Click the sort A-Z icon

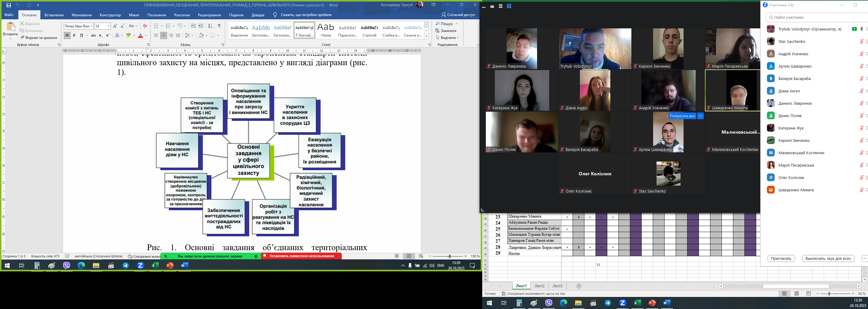coord(210,26)
